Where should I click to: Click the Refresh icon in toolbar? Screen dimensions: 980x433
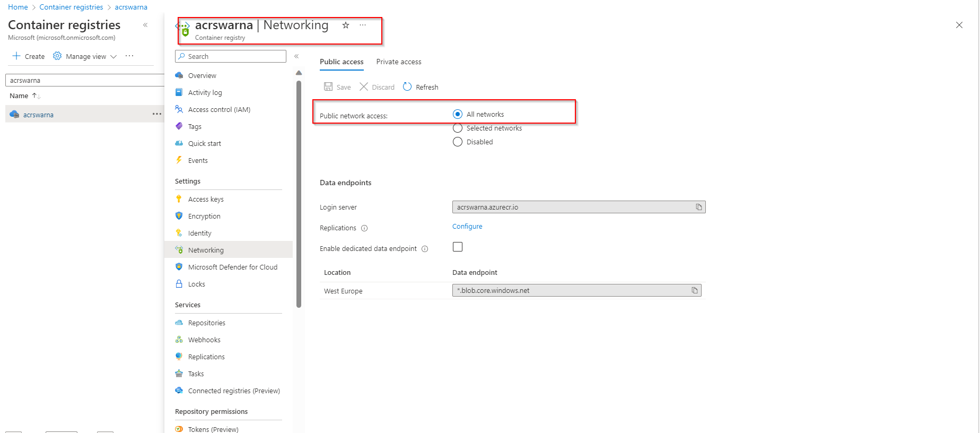click(x=407, y=86)
